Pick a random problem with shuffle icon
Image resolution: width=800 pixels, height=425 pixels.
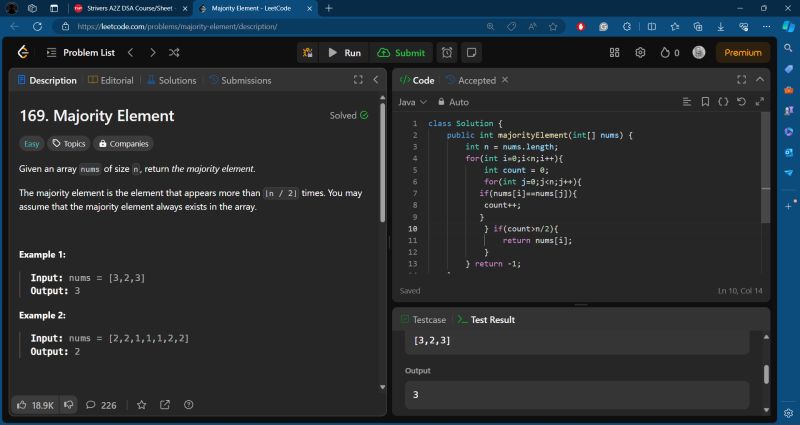click(x=174, y=52)
